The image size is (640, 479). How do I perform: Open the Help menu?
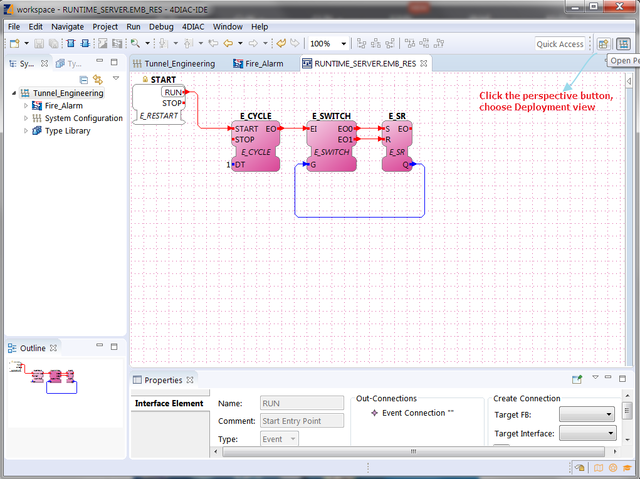[x=260, y=27]
